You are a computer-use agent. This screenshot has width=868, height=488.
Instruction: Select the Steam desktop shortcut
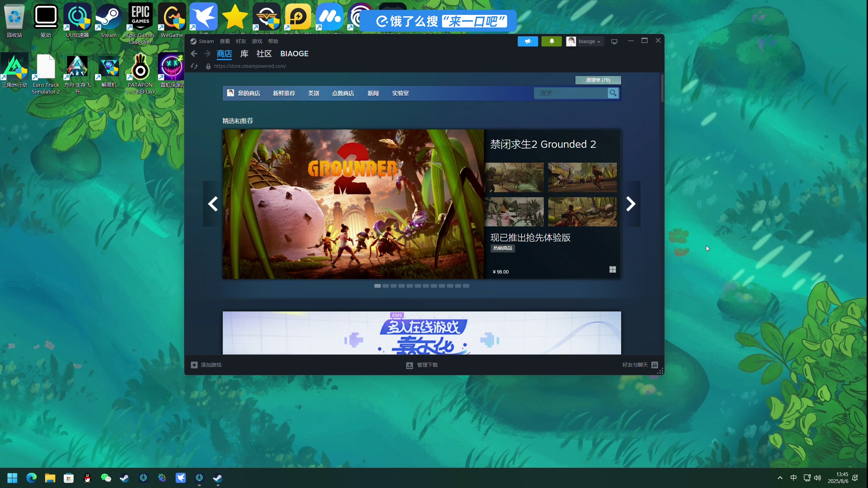(x=108, y=21)
